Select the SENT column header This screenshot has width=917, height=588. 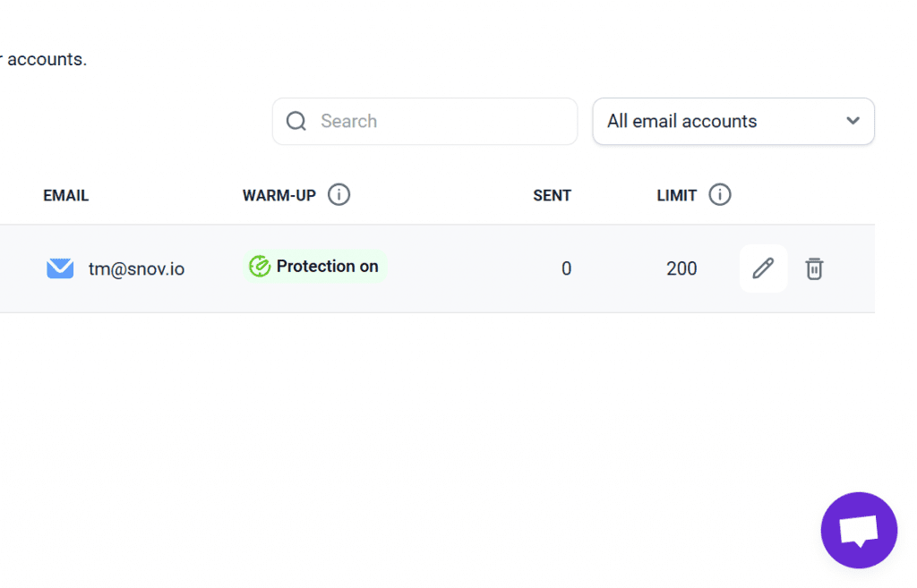coord(552,194)
